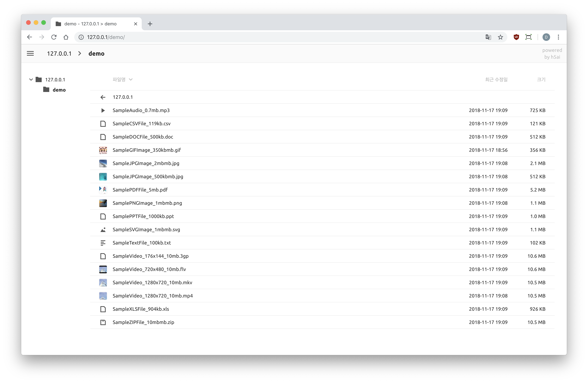Click the SVG image icon for SampleSVGImage
Image resolution: width=588 pixels, height=383 pixels.
click(103, 230)
